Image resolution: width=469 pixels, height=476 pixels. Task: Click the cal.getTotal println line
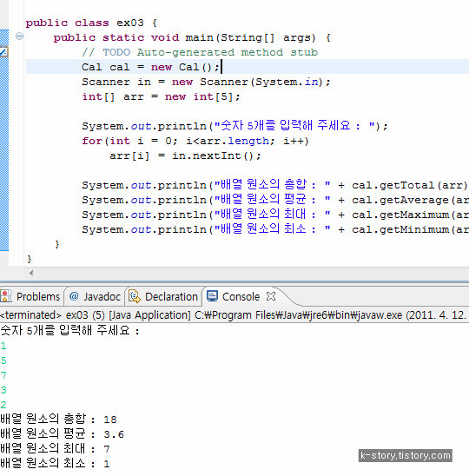click(x=275, y=185)
